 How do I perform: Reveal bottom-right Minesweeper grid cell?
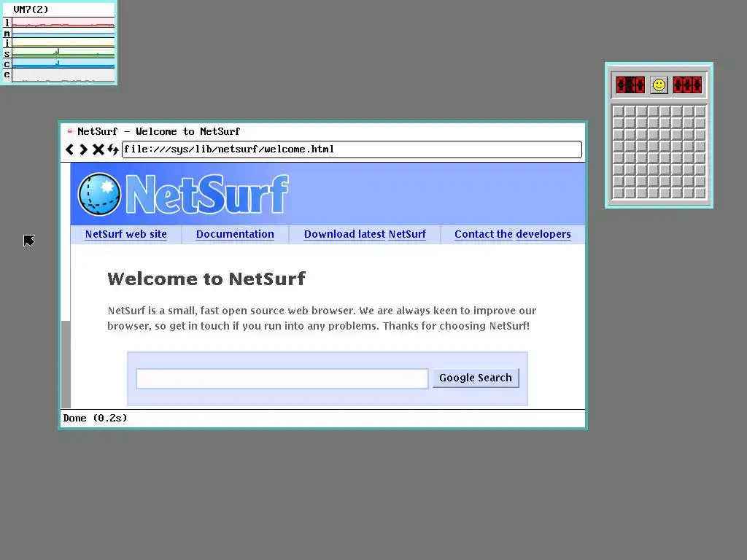click(x=700, y=192)
